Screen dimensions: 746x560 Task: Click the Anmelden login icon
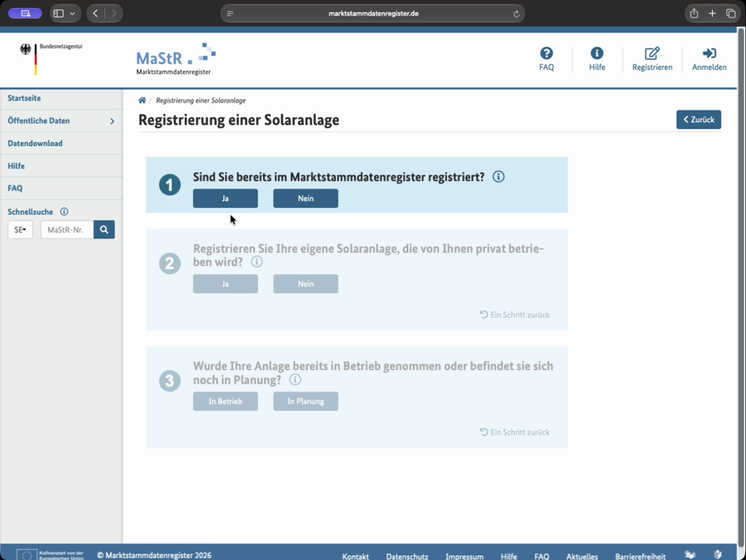click(x=709, y=54)
